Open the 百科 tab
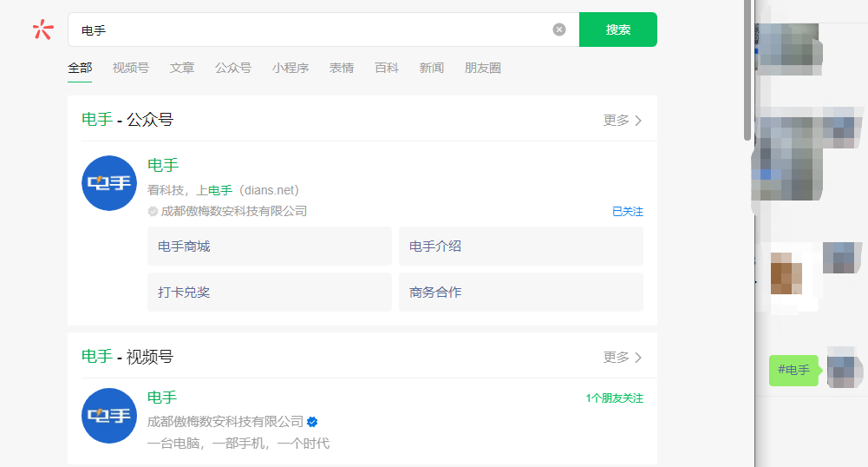 (x=387, y=68)
